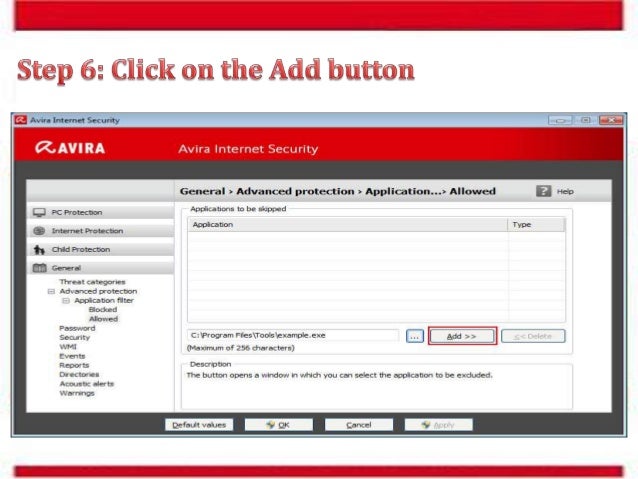Image resolution: width=638 pixels, height=479 pixels.
Task: Click the shield icon on the Apply button
Action: tap(426, 424)
